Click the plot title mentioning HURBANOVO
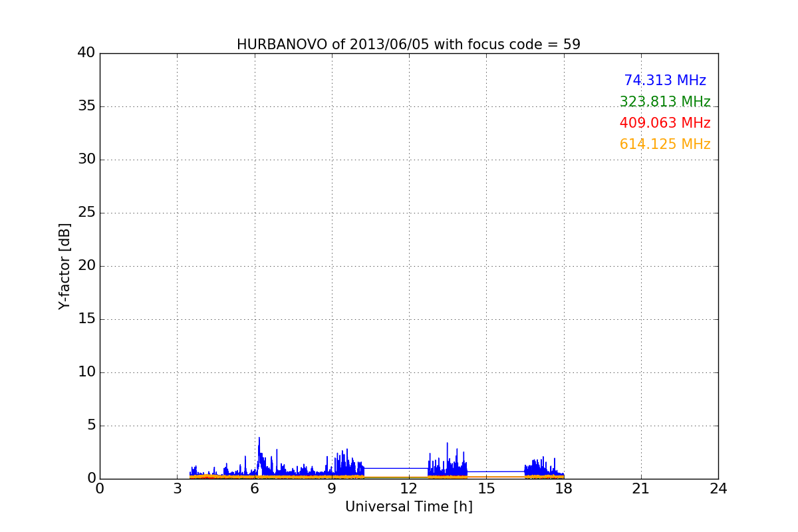 pyautogui.click(x=408, y=45)
